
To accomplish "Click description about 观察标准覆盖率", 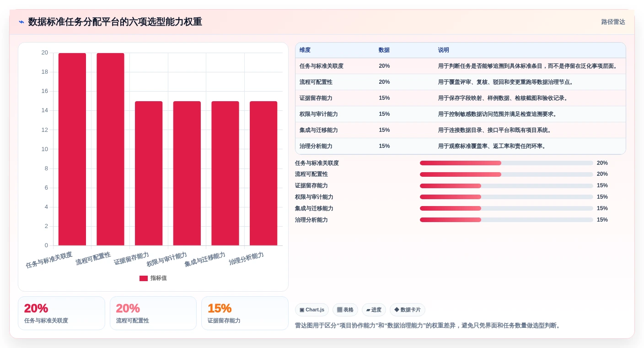I will 492,146.
